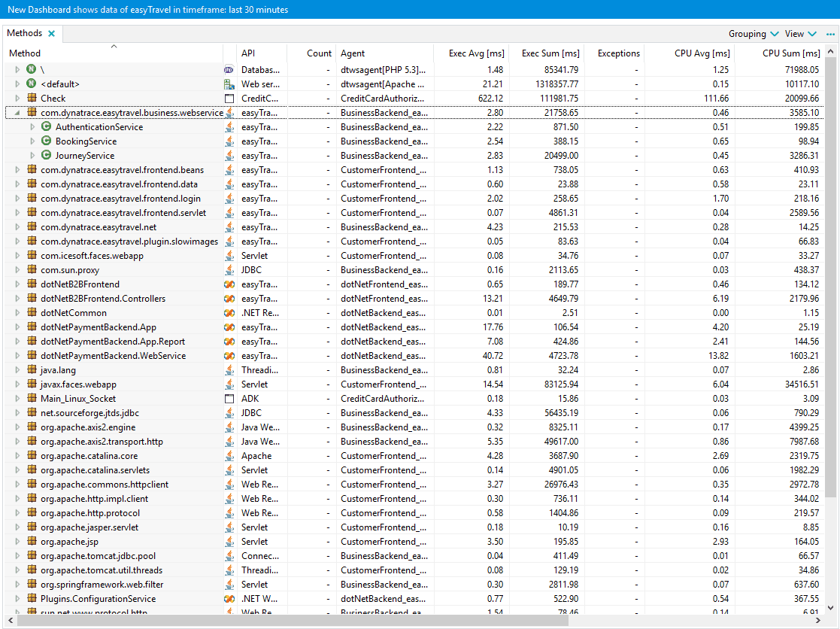
Task: Click the package icon of org.apache.jsp
Action: point(32,541)
